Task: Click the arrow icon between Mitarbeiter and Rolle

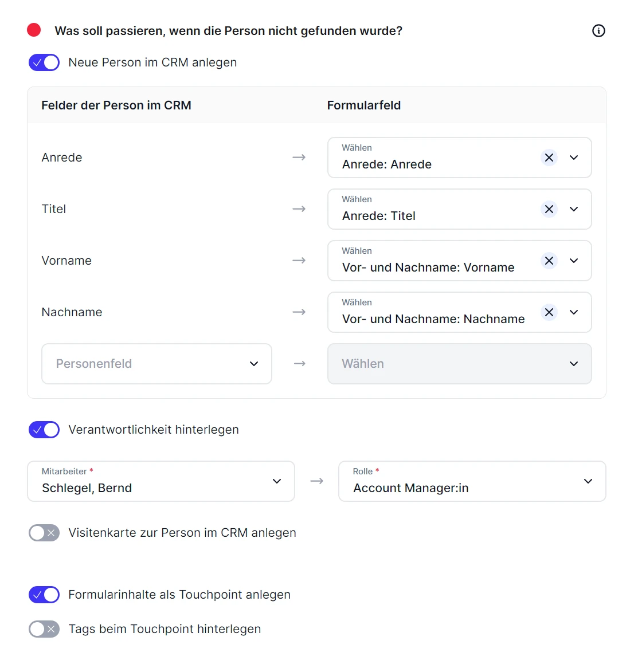Action: click(316, 481)
